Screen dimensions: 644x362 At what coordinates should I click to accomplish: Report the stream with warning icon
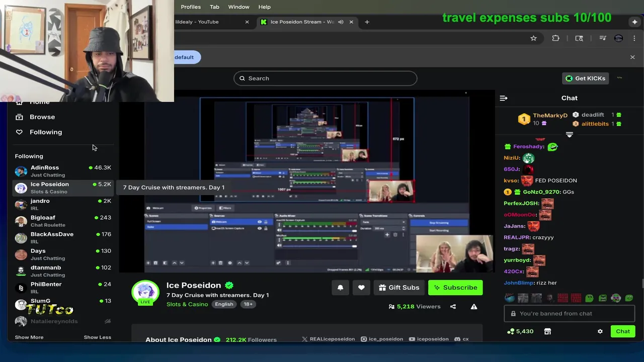(x=474, y=306)
